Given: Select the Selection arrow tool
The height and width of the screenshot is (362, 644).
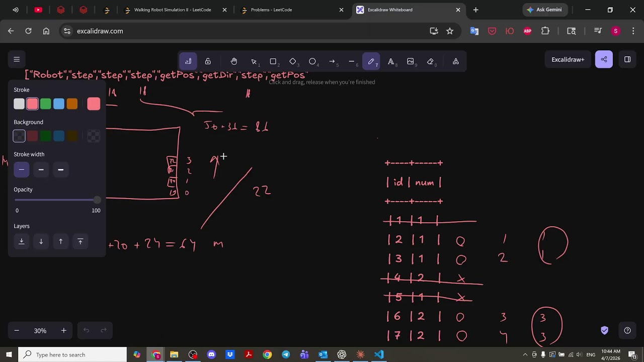Looking at the screenshot, I should [x=254, y=61].
